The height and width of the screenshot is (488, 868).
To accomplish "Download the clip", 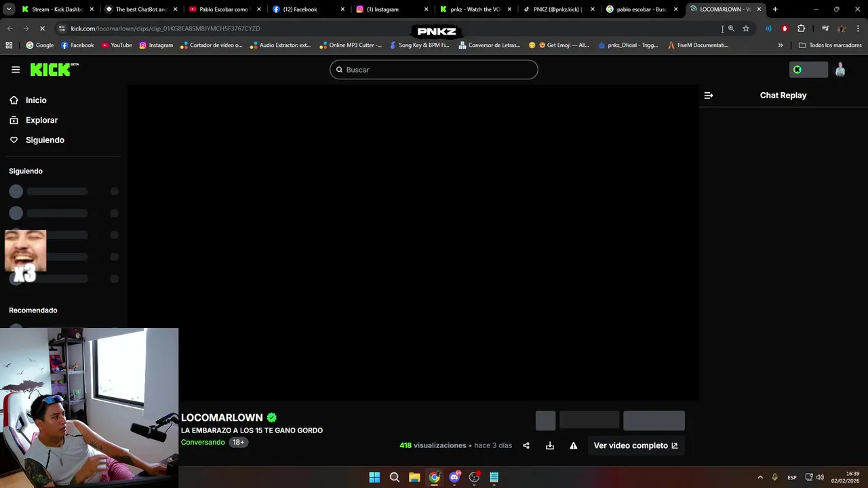I will pos(550,445).
